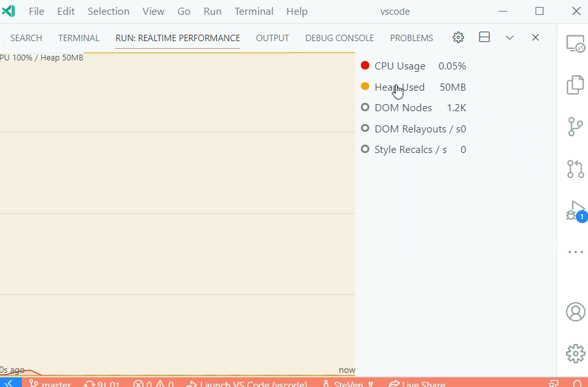Open the Accounts menu
Image resolution: width=588 pixels, height=387 pixels.
click(574, 312)
